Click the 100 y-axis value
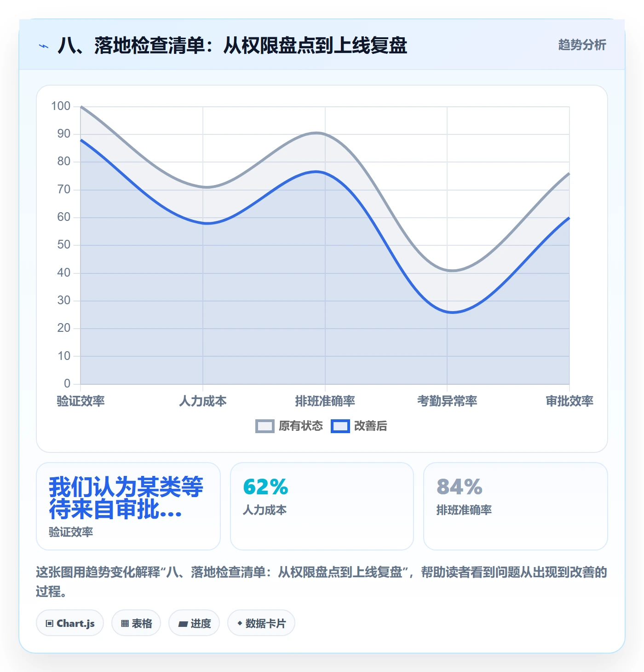The image size is (644, 672). [61, 106]
